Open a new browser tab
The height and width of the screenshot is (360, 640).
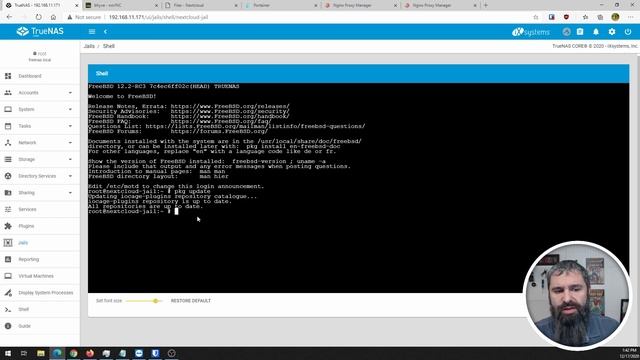(x=486, y=5)
